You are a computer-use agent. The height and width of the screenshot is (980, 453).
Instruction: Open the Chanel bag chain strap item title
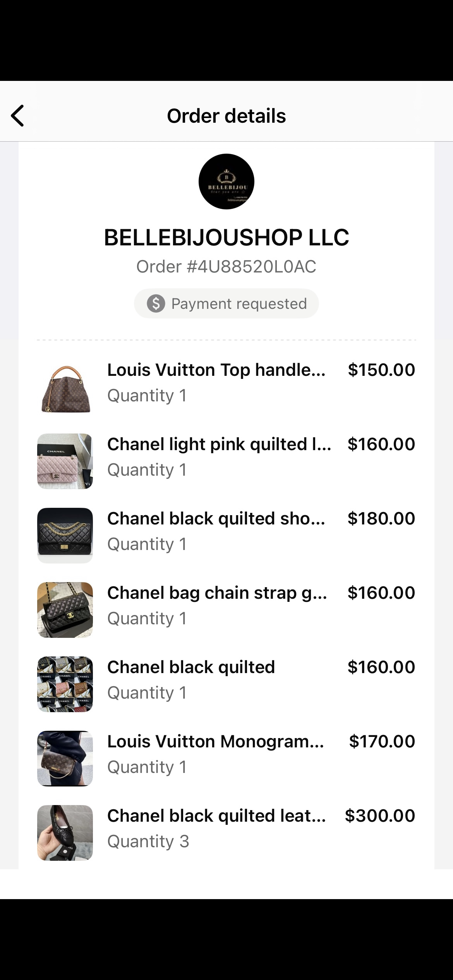pyautogui.click(x=217, y=593)
